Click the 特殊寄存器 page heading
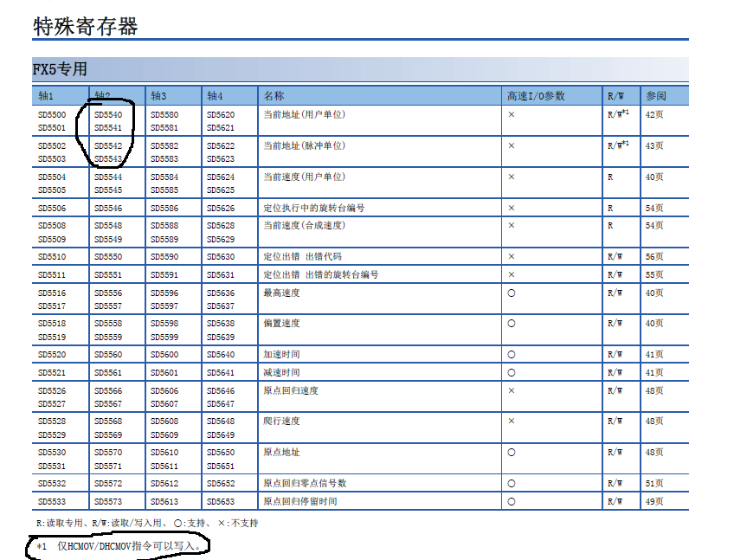The image size is (747, 560). pyautogui.click(x=85, y=26)
